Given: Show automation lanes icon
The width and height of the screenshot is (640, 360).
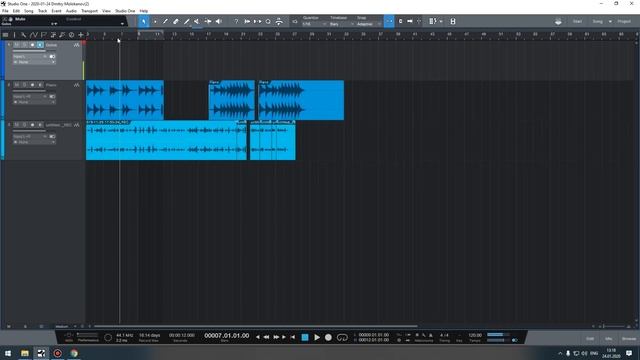Looking at the screenshot, I should (33, 35).
